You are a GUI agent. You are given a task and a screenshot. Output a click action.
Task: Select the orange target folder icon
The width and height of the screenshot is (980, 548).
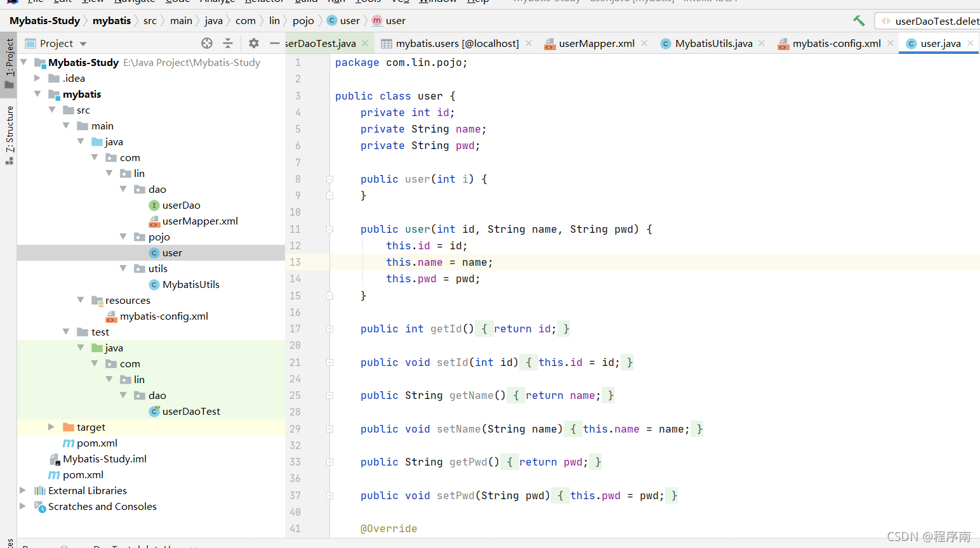pos(69,427)
